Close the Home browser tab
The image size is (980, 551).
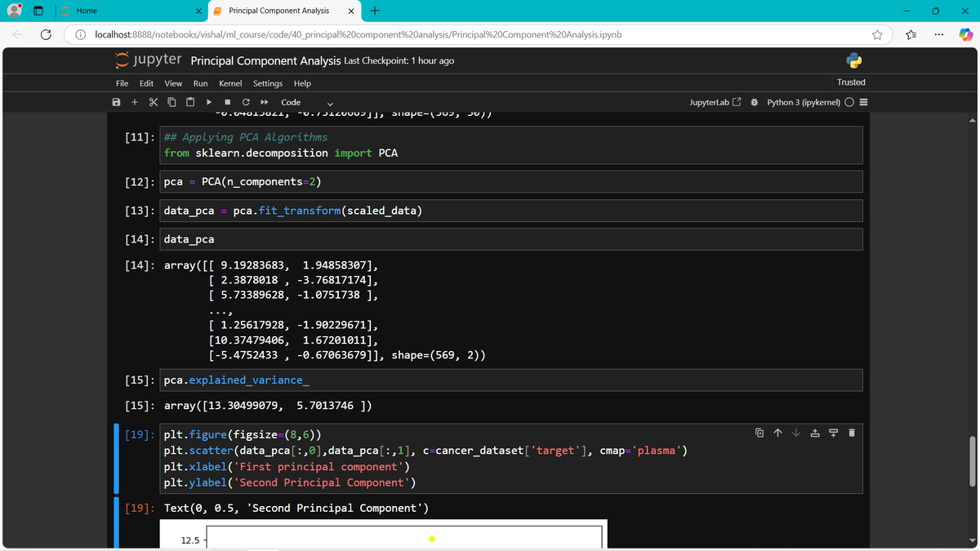click(x=198, y=11)
